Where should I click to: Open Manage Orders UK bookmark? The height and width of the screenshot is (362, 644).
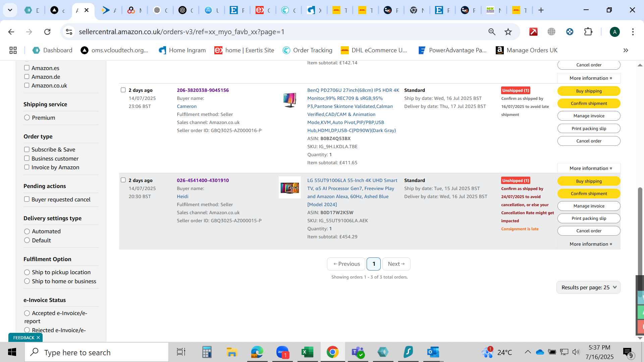click(527, 50)
